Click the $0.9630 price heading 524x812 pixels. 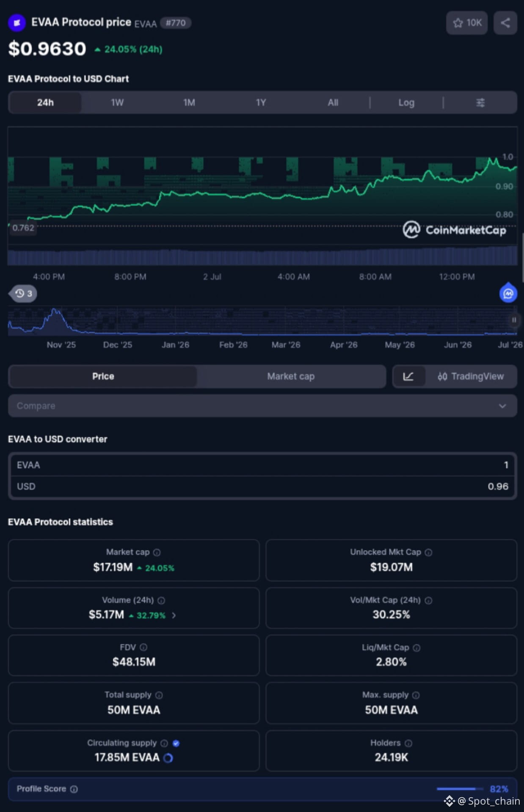coord(47,49)
